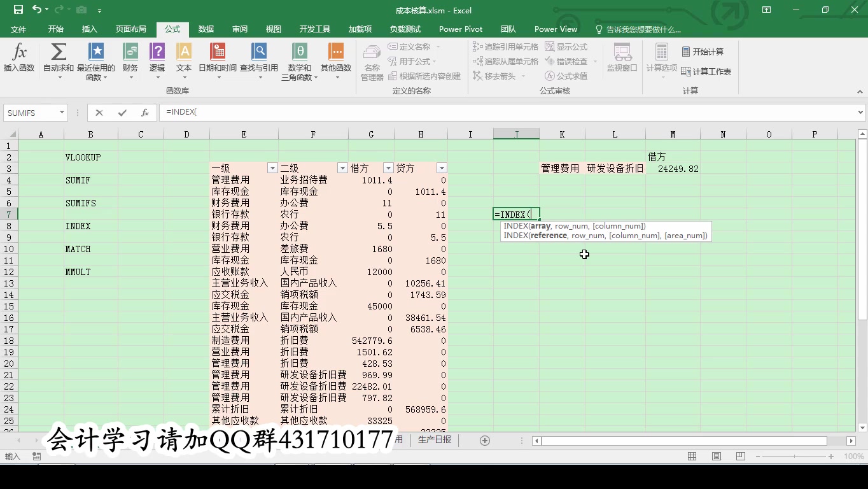Expand the Name Box dropdown
The height and width of the screenshot is (489, 868).
(x=62, y=113)
